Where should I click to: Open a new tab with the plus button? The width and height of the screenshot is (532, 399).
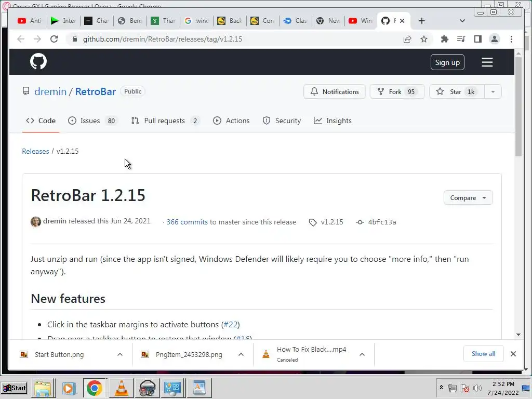pos(422,21)
